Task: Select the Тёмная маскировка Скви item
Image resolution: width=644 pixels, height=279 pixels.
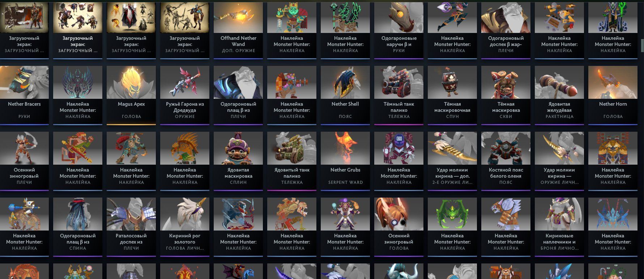Action: coord(506,95)
